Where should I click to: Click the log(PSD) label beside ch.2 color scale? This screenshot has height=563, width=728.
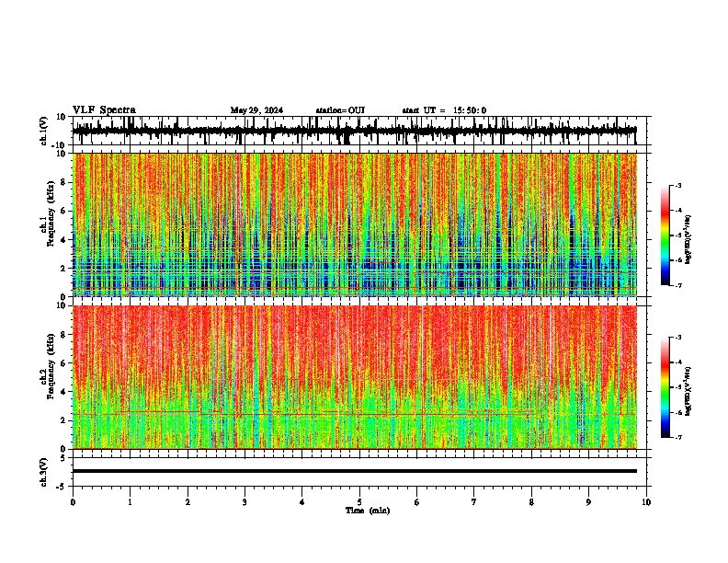coord(688,391)
